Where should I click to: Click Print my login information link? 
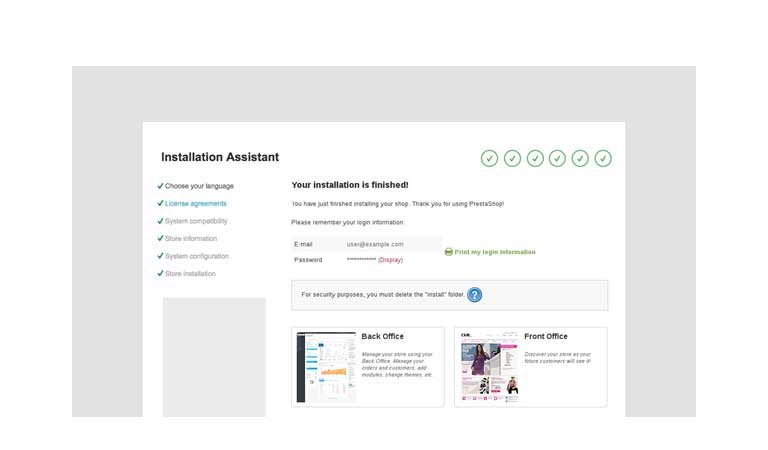[495, 252]
